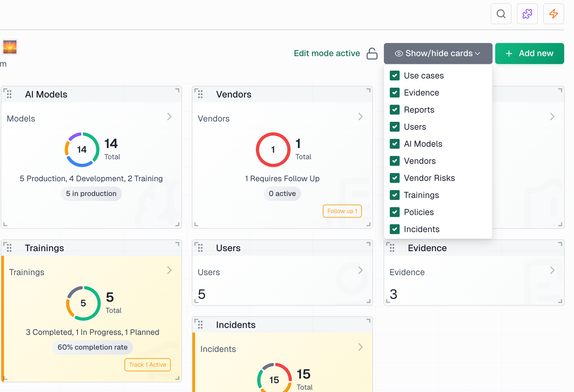The width and height of the screenshot is (574, 392).
Task: Collapse the Show/hide cards dropdown
Action: [x=438, y=53]
